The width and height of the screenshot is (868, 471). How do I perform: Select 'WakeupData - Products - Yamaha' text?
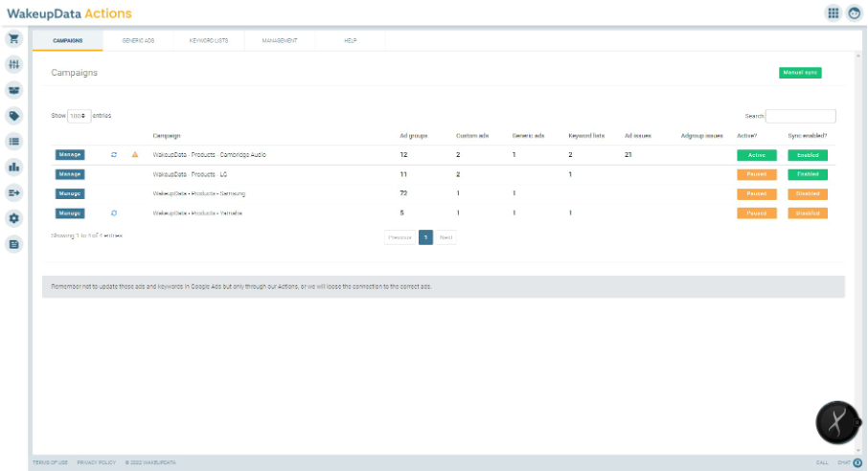click(x=197, y=213)
